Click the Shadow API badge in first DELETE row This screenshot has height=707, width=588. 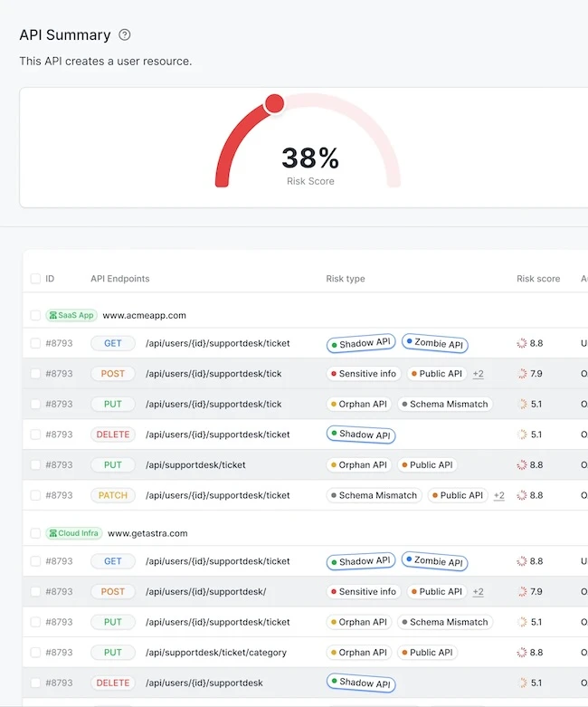point(360,435)
